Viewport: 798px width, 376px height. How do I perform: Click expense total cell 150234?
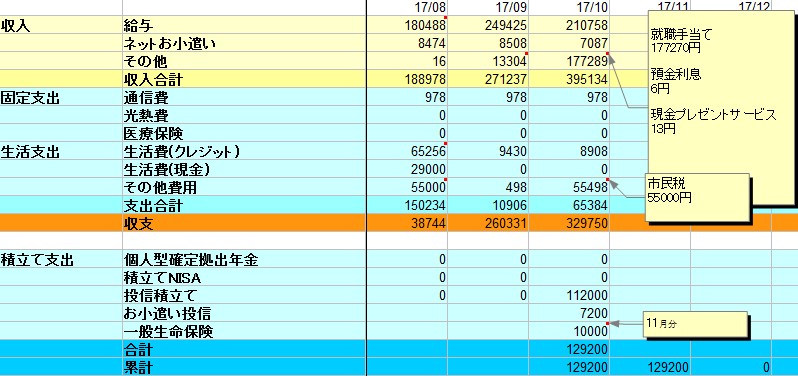[x=407, y=205]
